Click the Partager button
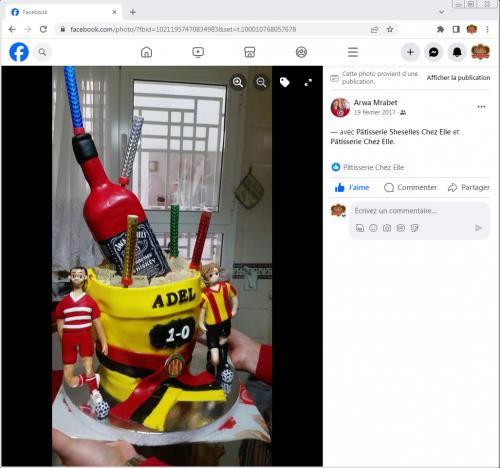500x468 pixels. [x=469, y=187]
